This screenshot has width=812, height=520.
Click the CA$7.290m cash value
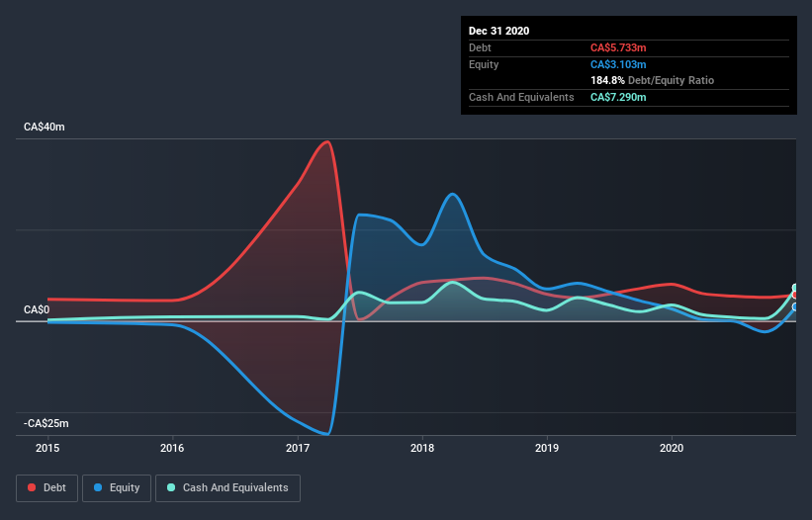coord(618,97)
